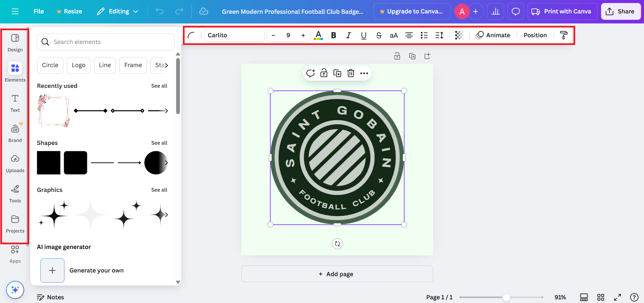The width and height of the screenshot is (644, 303).
Task: Toggle strikethrough formatting
Action: 379,35
